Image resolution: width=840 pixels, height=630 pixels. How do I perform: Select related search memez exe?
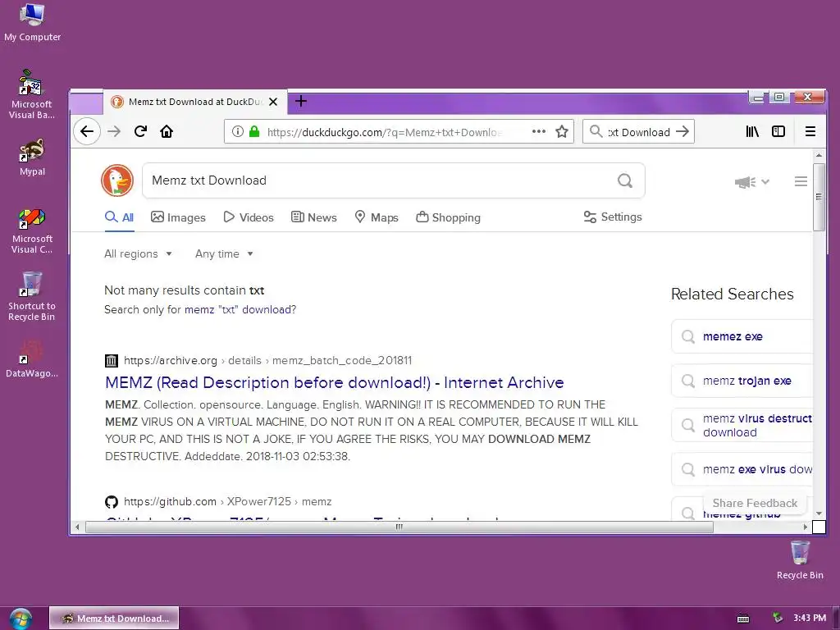point(742,336)
